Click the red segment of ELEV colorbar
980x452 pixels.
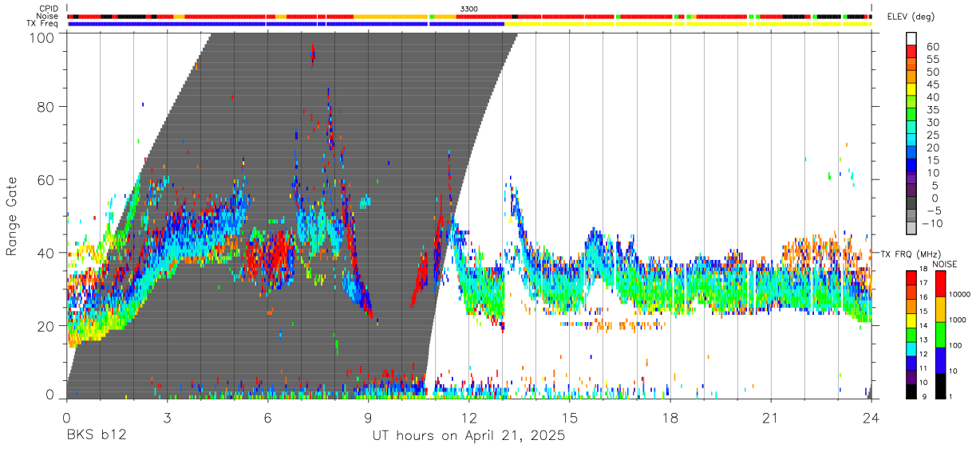[911, 52]
